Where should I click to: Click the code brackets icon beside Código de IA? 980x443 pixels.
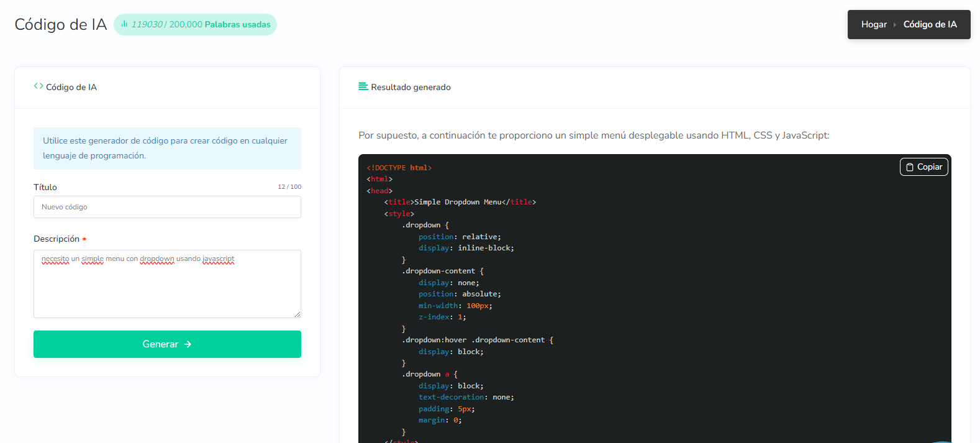click(x=39, y=86)
